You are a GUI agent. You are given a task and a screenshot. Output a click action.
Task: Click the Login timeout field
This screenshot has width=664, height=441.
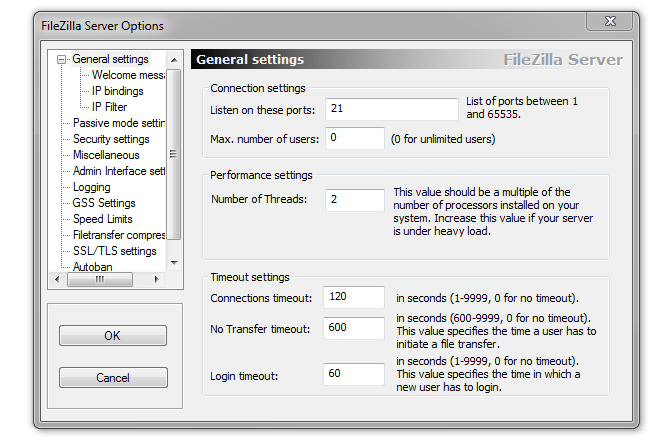point(354,374)
